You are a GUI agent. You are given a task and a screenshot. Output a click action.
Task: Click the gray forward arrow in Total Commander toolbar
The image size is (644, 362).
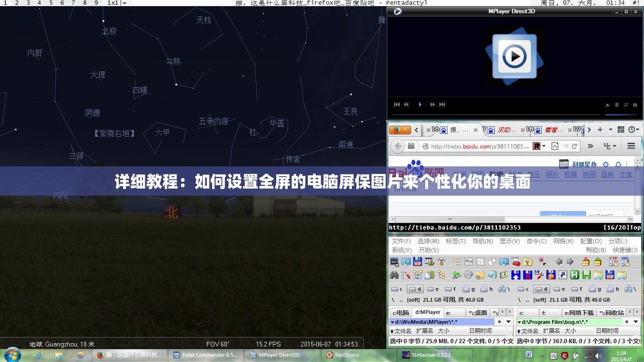tap(570, 262)
